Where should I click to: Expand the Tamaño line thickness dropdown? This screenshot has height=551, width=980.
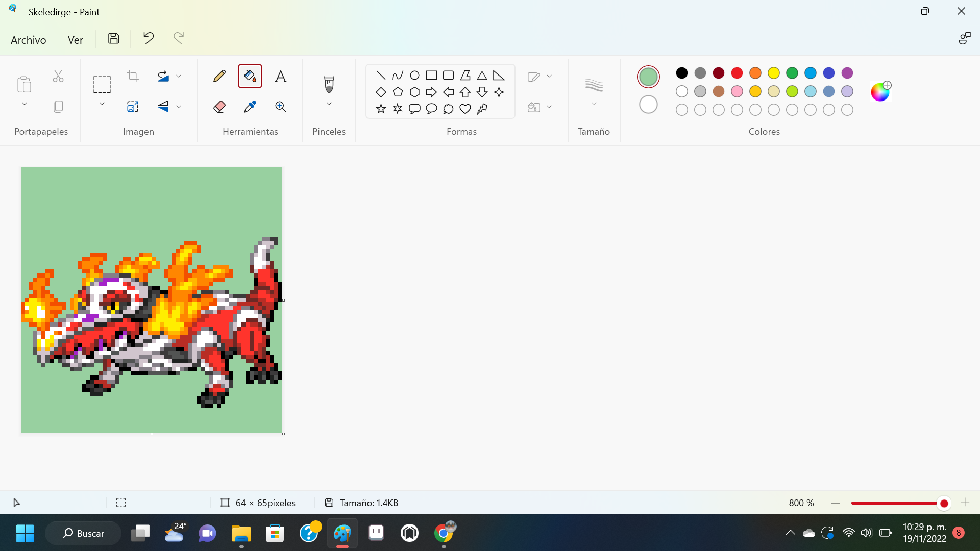pyautogui.click(x=594, y=104)
